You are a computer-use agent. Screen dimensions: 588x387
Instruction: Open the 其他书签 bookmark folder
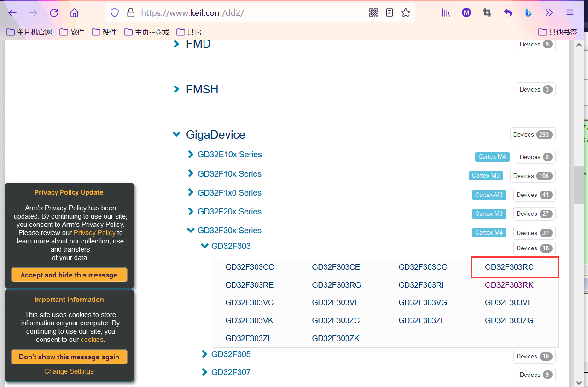(558, 32)
